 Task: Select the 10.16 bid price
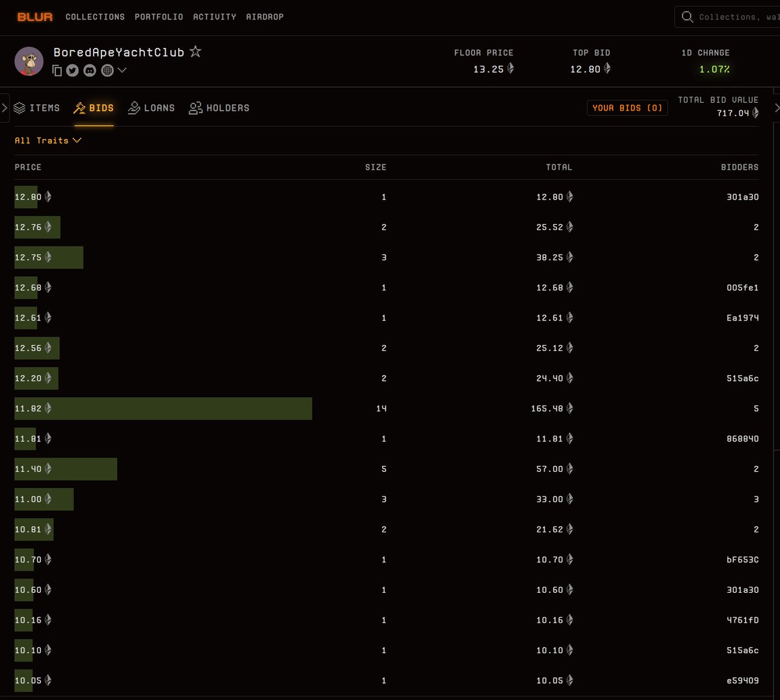[x=28, y=620]
